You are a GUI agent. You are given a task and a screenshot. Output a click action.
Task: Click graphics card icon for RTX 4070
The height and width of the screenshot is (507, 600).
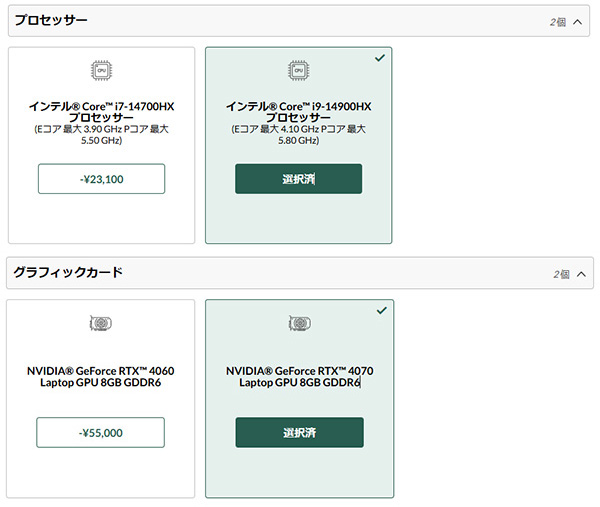coord(300,323)
